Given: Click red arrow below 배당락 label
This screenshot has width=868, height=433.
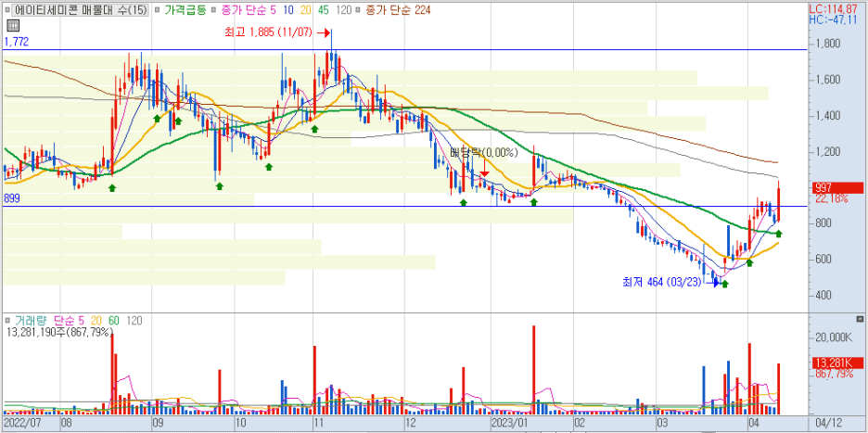Looking at the screenshot, I should pos(484,169).
